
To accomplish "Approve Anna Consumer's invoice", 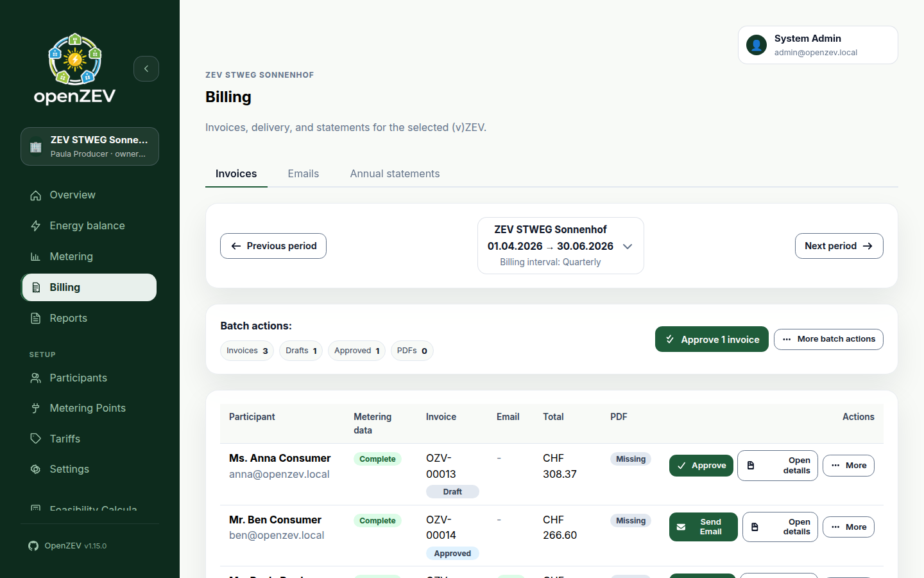I will click(702, 466).
